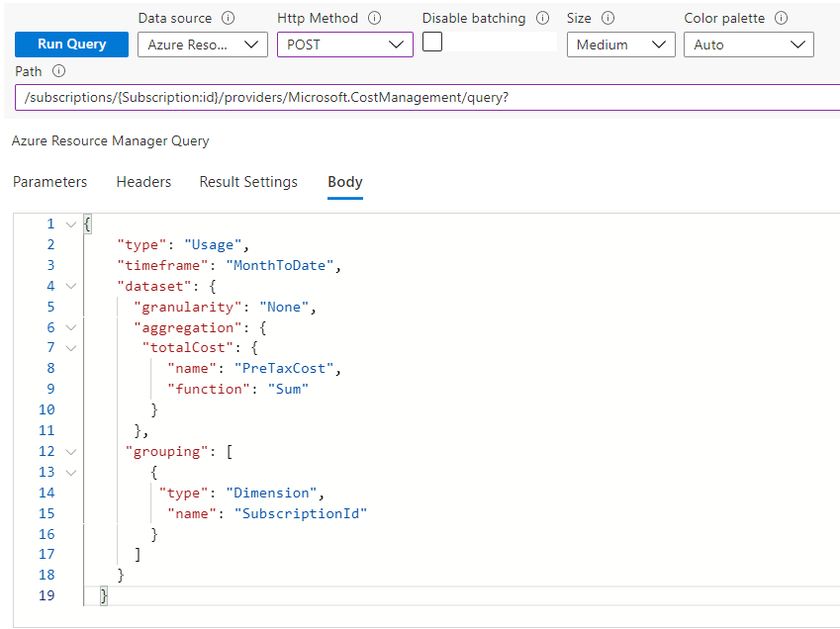This screenshot has width=840, height=629.
Task: Click the "Usage" type value
Action: tap(213, 245)
